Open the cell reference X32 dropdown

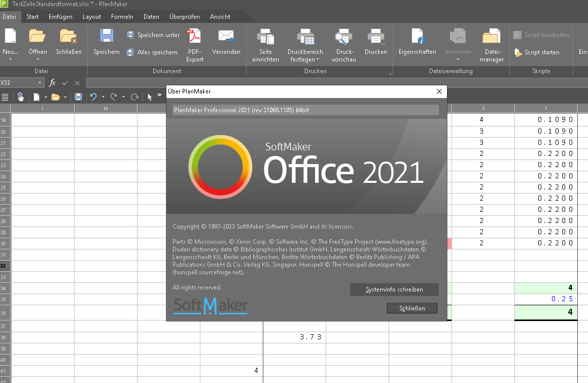click(x=40, y=83)
